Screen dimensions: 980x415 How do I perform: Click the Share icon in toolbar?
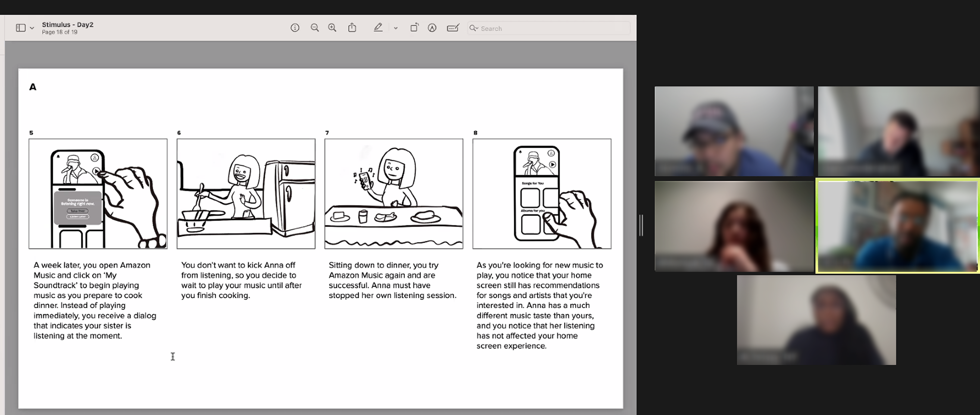[x=352, y=28]
